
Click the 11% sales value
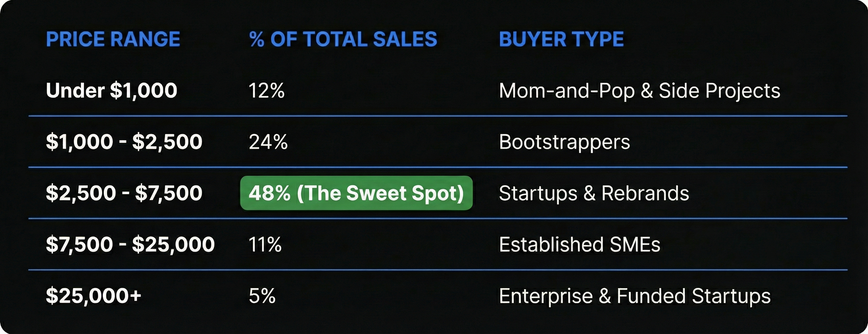pos(265,244)
